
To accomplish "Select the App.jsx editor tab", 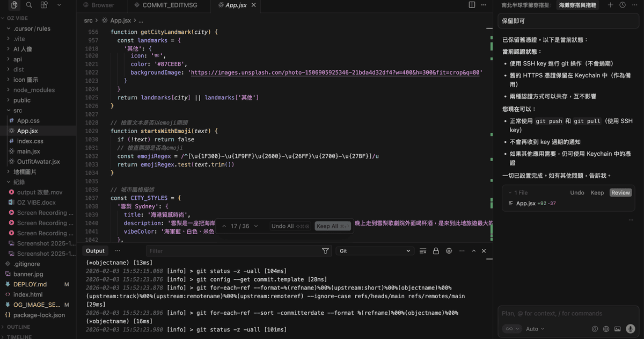I will (234, 5).
